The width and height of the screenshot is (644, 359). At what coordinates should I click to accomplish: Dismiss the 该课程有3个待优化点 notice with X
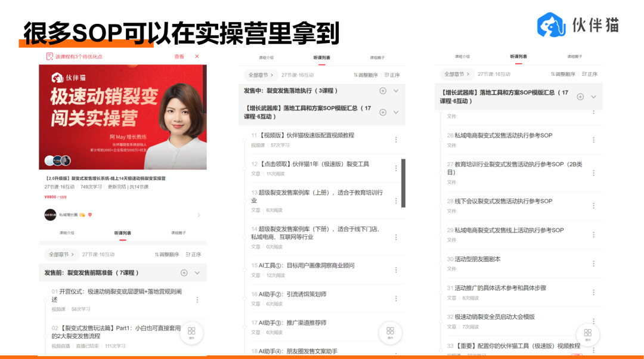point(197,56)
